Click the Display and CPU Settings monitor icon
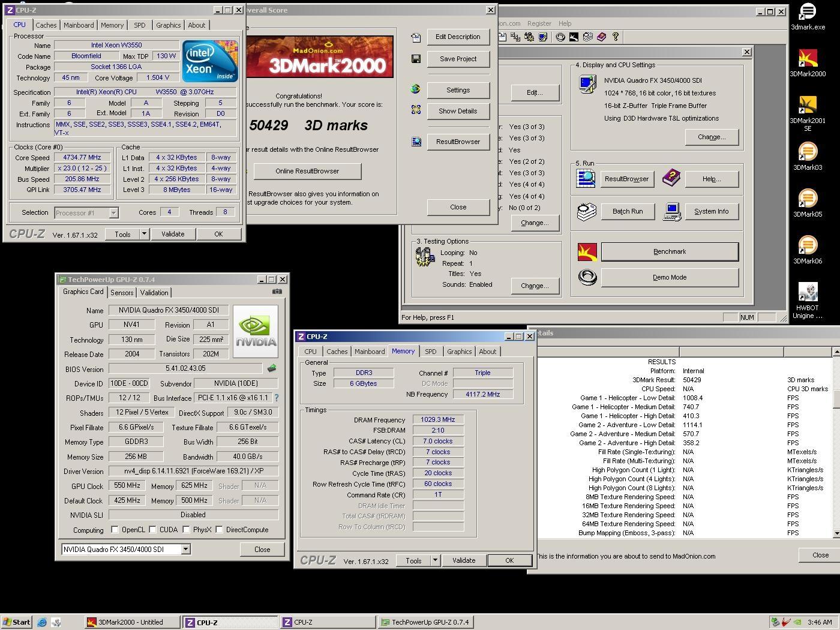 coord(587,85)
